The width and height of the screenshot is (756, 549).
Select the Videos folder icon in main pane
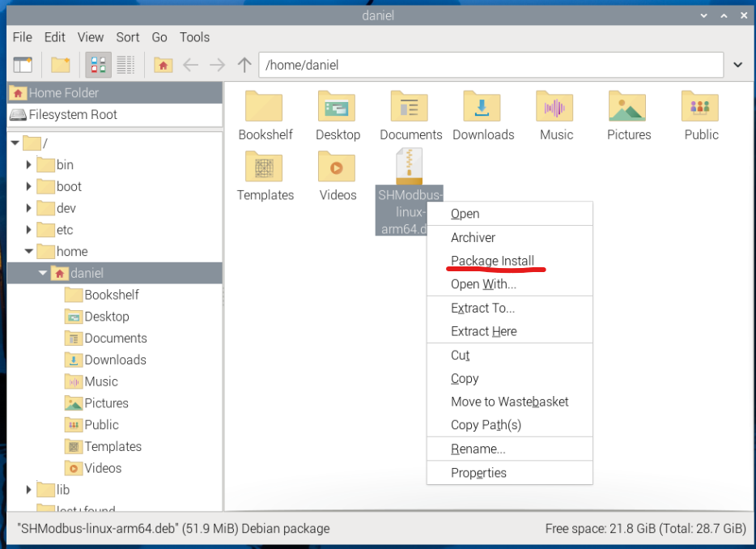338,168
